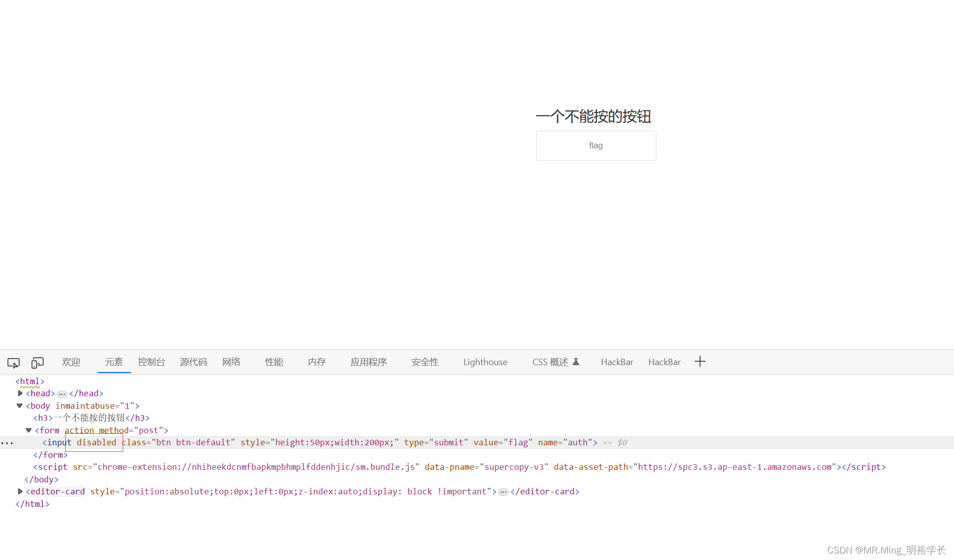Image resolution: width=954 pixels, height=560 pixels.
Task: Expand the head element node
Action: [x=20, y=393]
